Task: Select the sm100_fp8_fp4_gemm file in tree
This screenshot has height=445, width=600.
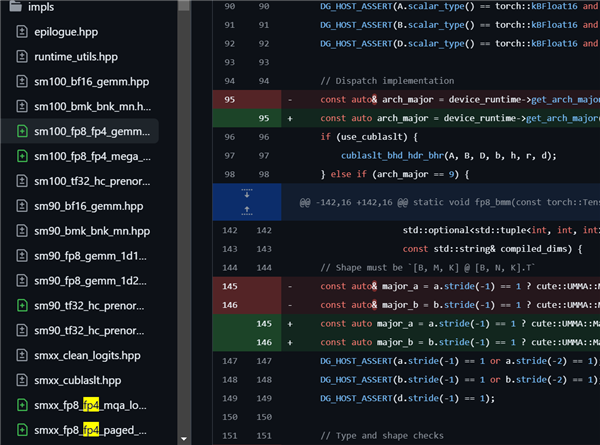Action: (90, 131)
